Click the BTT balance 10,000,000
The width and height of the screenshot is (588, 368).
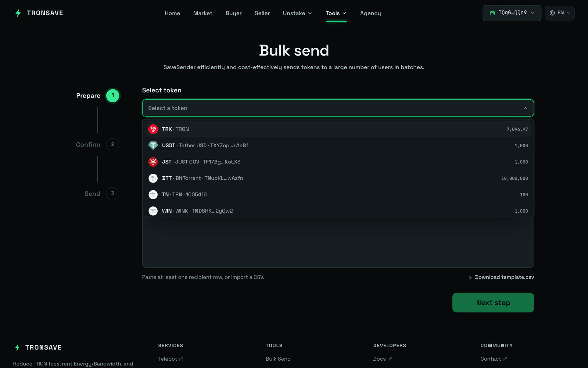[514, 178]
